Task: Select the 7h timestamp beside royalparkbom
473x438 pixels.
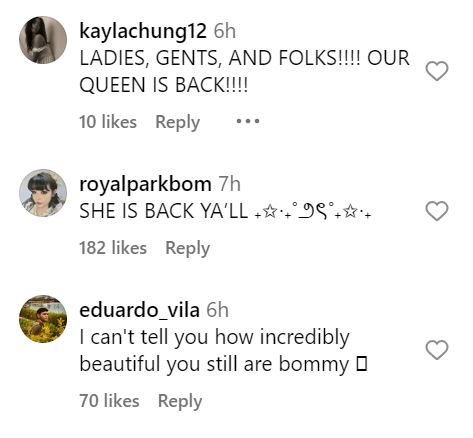Action: pyautogui.click(x=229, y=184)
